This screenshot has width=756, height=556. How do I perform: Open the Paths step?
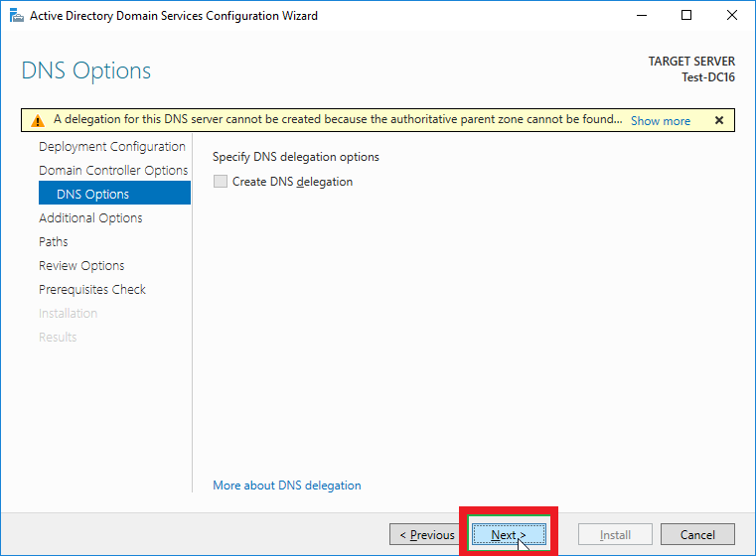(x=54, y=241)
